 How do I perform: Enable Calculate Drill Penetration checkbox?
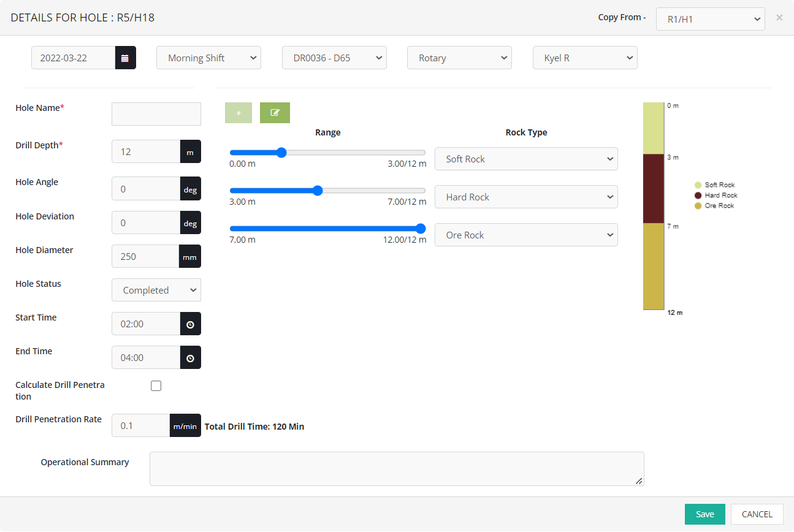(156, 386)
